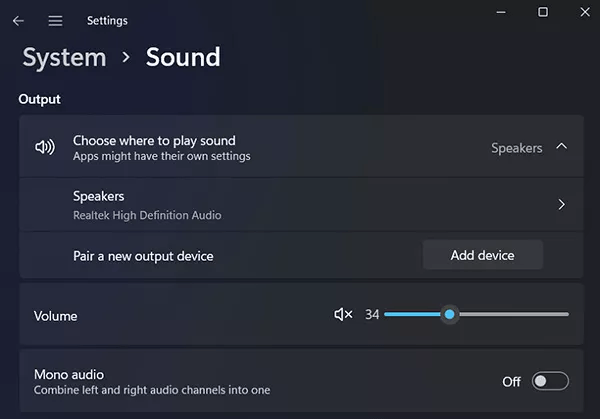Image resolution: width=600 pixels, height=419 pixels.
Task: Toggle the Mono audio switch
Action: pyautogui.click(x=550, y=381)
